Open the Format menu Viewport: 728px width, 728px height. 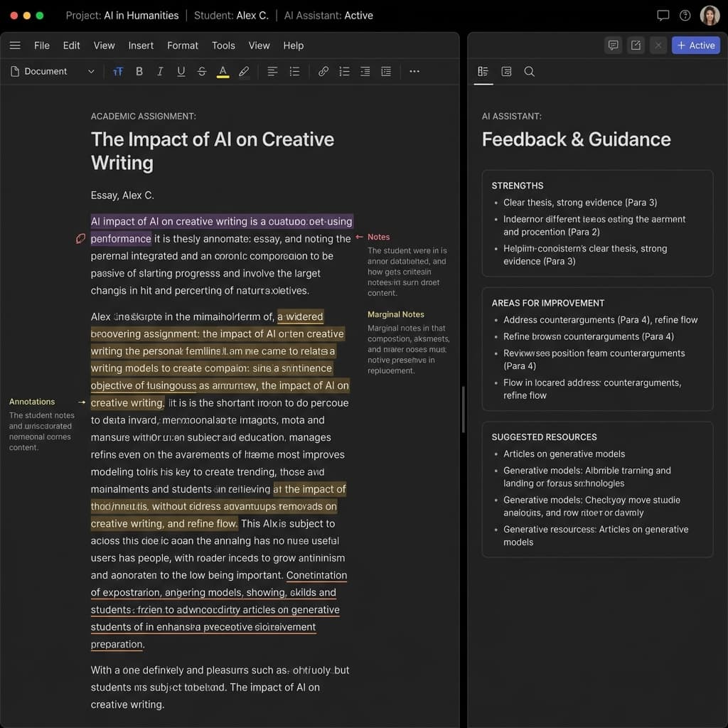coord(183,45)
